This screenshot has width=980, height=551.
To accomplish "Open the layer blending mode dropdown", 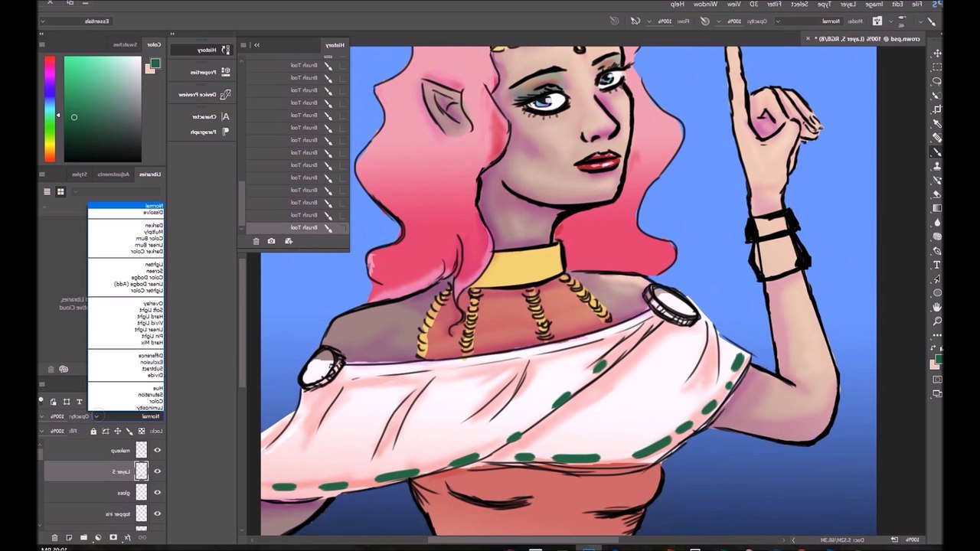I will click(x=128, y=416).
